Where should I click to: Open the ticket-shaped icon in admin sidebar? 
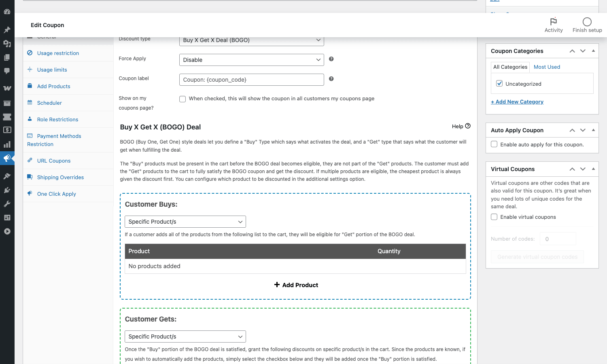pos(7,117)
